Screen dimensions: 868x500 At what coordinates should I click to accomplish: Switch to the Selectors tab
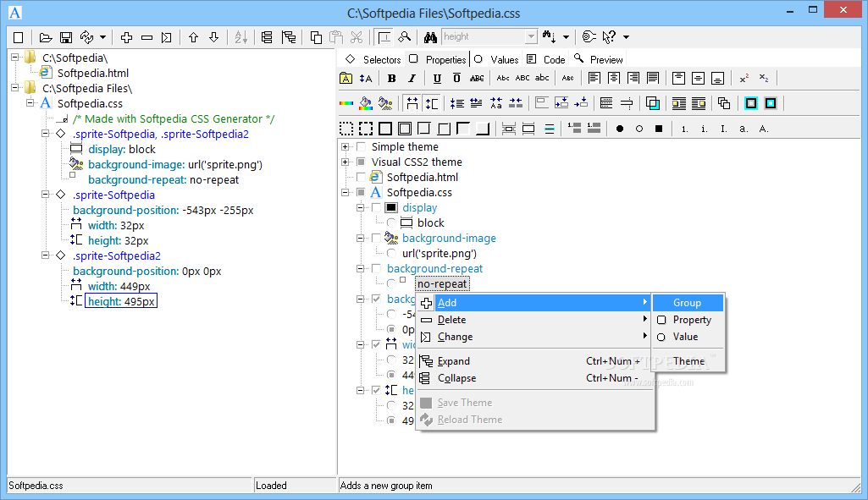[x=373, y=59]
